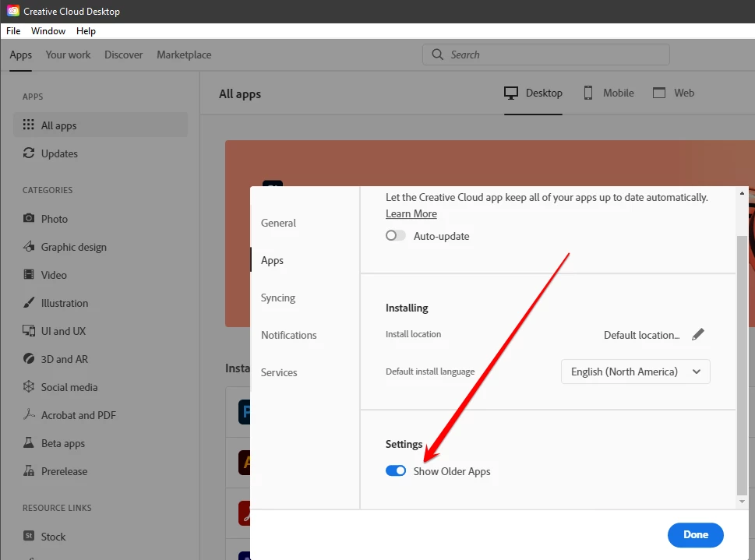Click the Mobile phone icon
The height and width of the screenshot is (560, 755).
tap(588, 93)
